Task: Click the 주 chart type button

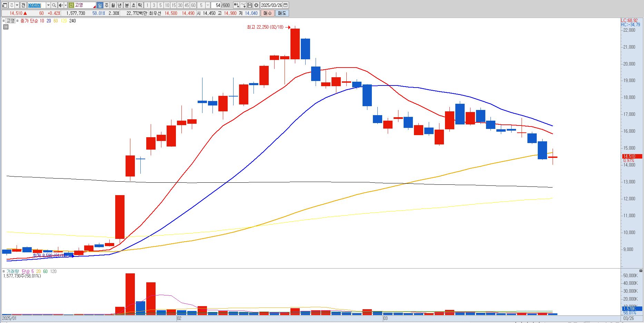Action: click(12, 5)
